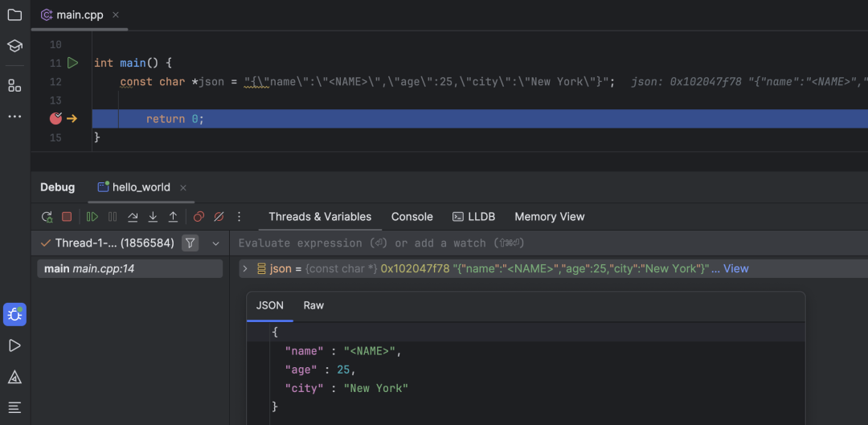Click the View link for json value
868x425 pixels.
(x=735, y=269)
